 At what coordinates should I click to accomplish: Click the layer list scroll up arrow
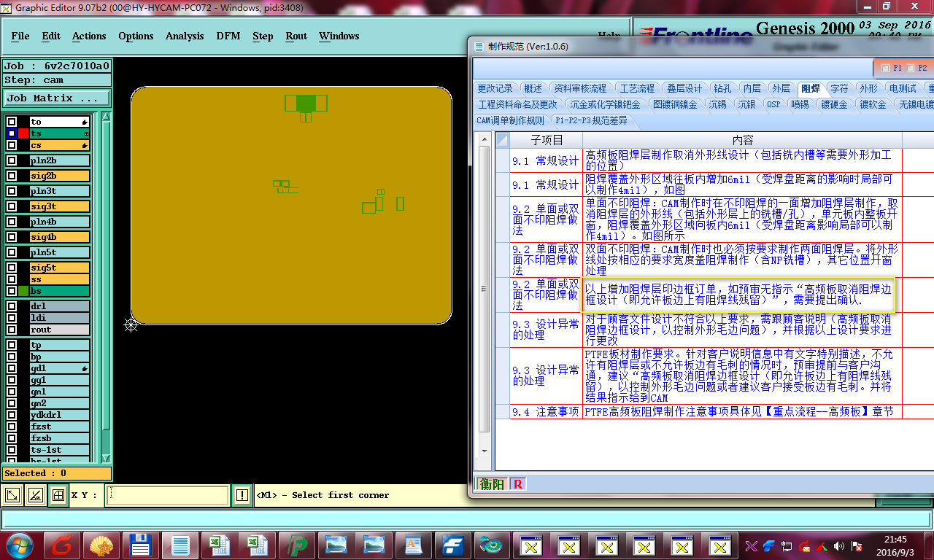(x=106, y=117)
